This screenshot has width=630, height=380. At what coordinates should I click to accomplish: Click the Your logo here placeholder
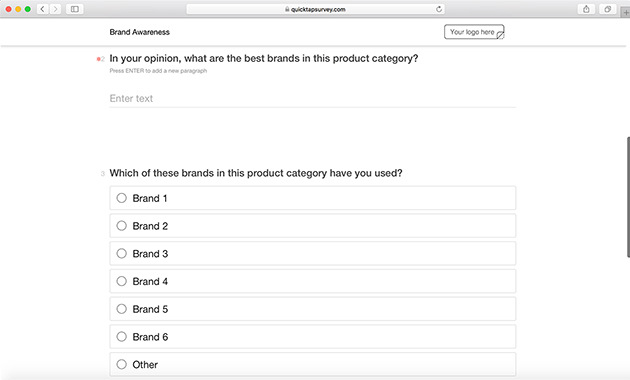tap(474, 32)
